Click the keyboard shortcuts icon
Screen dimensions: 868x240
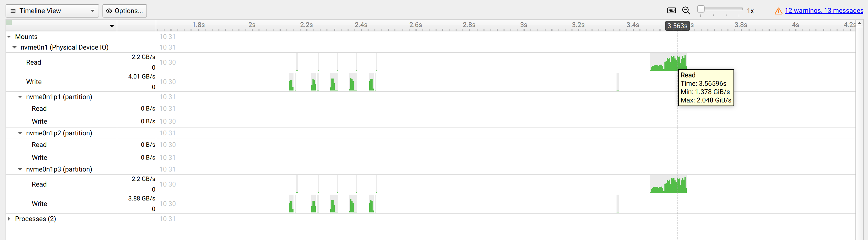coord(671,11)
